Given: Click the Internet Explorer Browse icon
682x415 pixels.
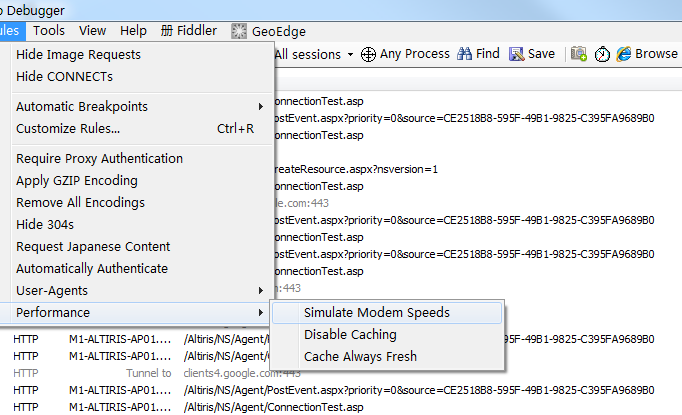Looking at the screenshot, I should tap(625, 54).
